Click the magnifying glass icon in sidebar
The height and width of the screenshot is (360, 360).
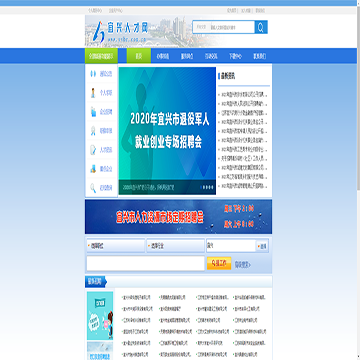click(93, 188)
